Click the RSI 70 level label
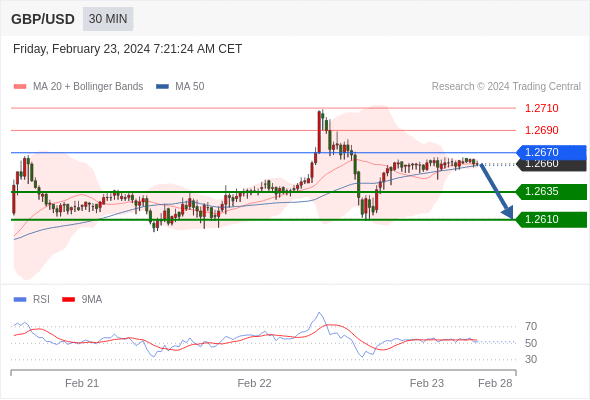Screen dimensions: 590x400 531,326
